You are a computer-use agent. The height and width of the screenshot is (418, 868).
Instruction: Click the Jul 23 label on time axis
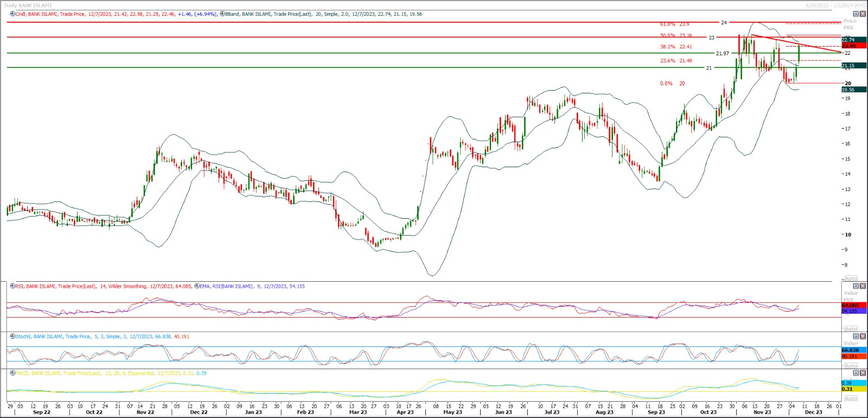coord(552,412)
